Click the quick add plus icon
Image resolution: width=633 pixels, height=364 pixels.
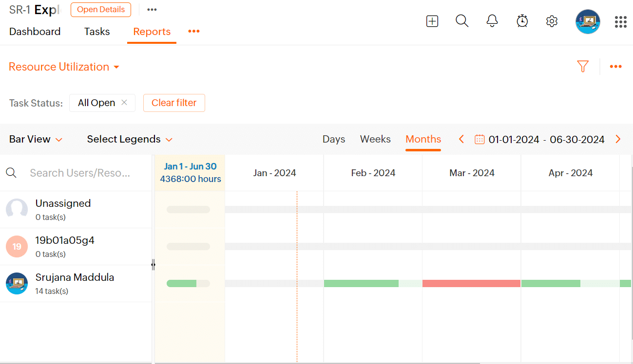pyautogui.click(x=432, y=21)
